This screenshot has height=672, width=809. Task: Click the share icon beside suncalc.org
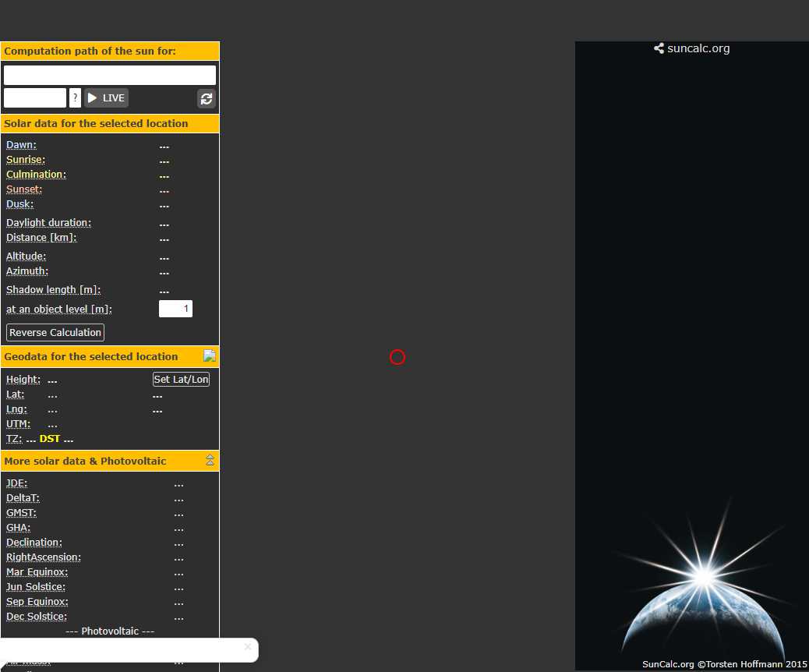coord(659,48)
